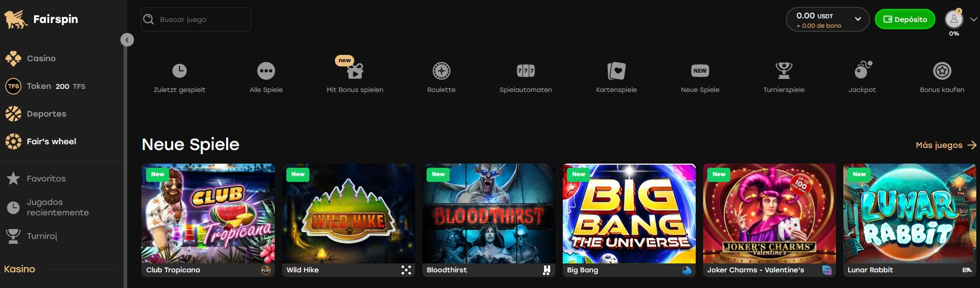Click the green Depósito button

[905, 19]
